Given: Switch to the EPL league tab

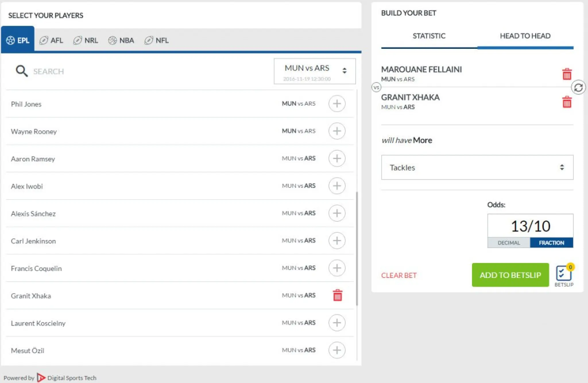Looking at the screenshot, I should click(x=18, y=40).
